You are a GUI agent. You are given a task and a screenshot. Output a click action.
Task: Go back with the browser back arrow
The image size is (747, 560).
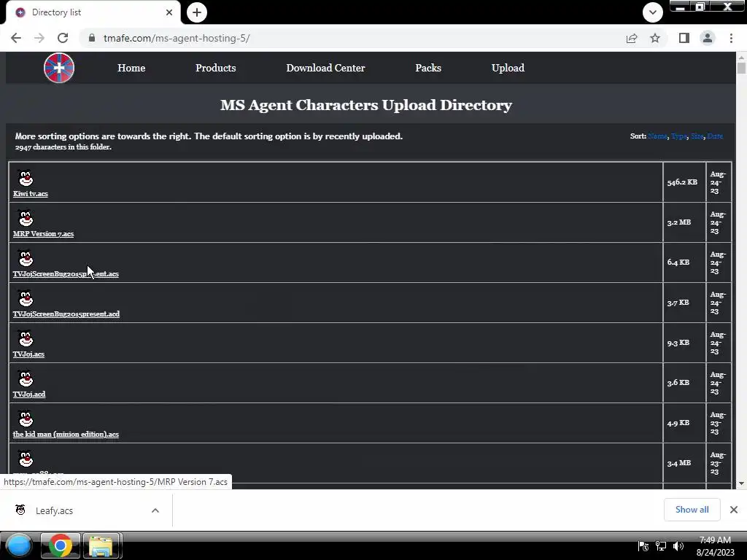pyautogui.click(x=16, y=38)
